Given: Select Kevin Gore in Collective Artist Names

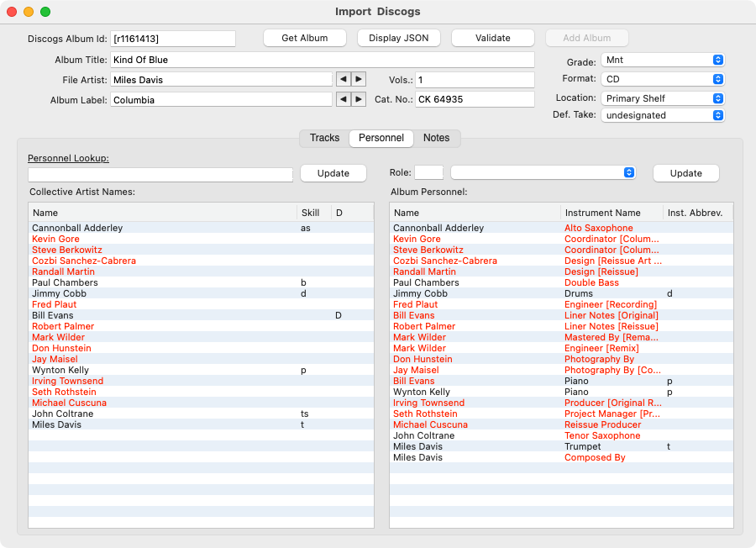Looking at the screenshot, I should (x=201, y=239).
